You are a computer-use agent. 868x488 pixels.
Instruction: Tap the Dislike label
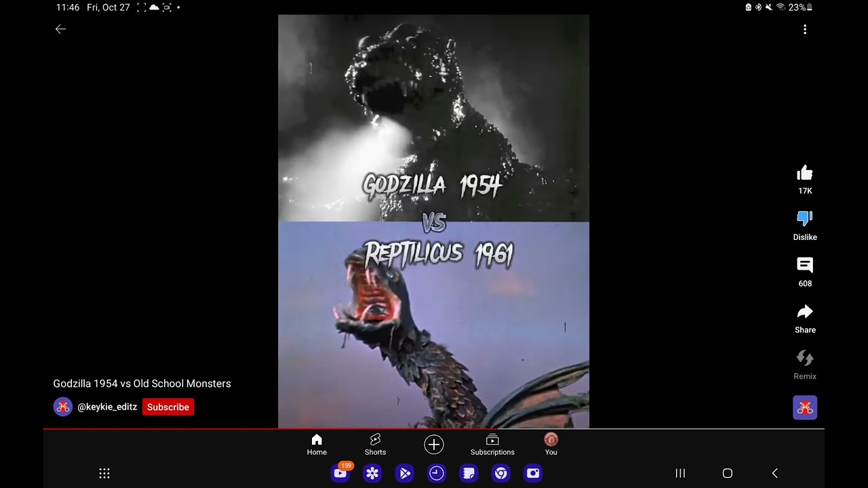coord(805,237)
